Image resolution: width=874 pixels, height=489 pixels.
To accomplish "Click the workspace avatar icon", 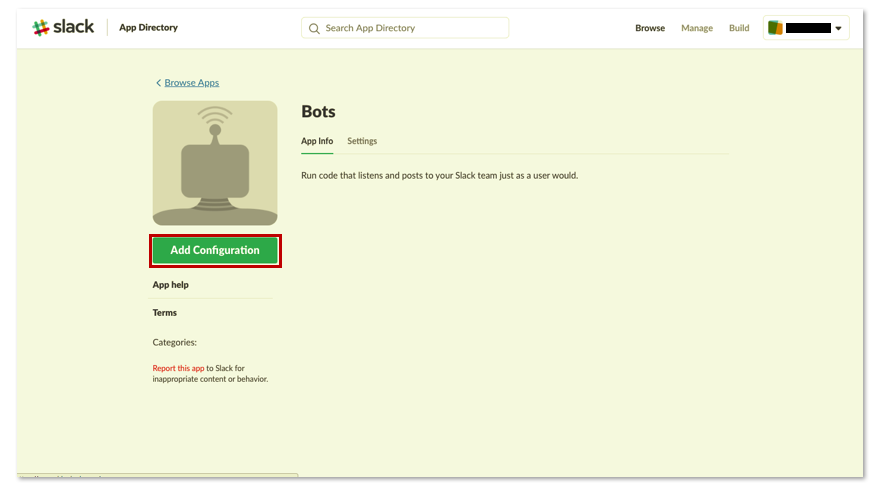I will (775, 28).
